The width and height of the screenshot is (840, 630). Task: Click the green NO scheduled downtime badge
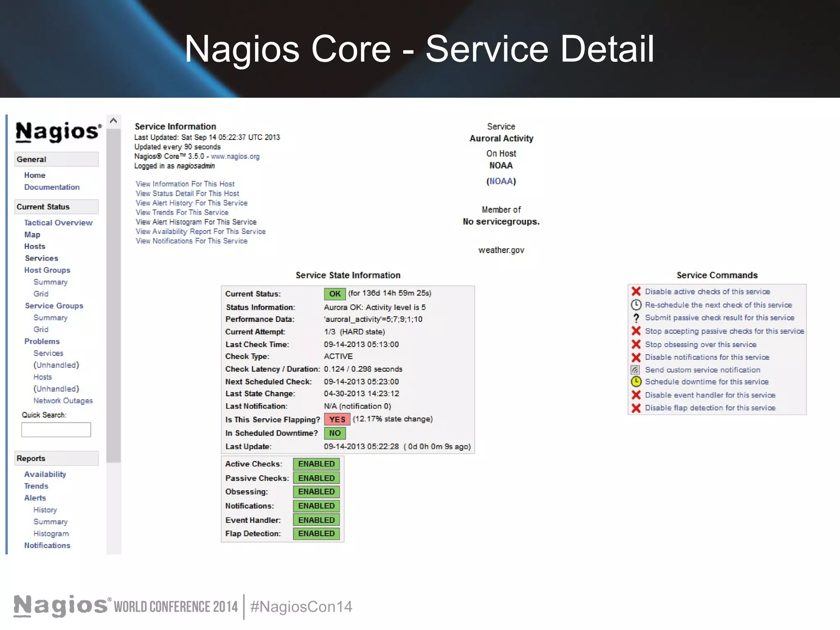[x=335, y=433]
